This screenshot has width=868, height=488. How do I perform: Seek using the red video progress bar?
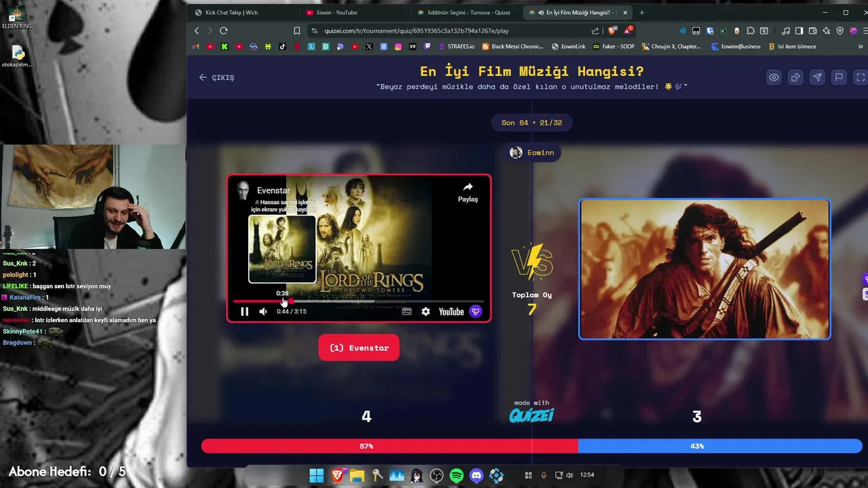(x=359, y=301)
